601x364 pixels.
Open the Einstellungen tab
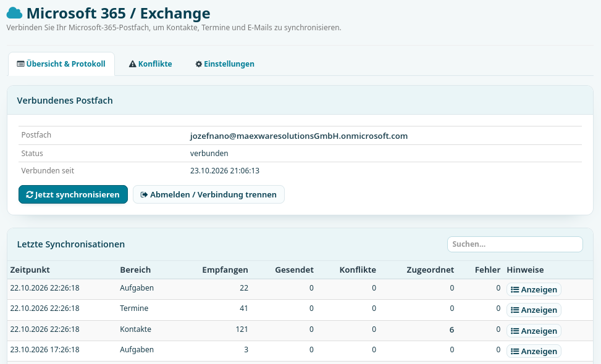(x=225, y=64)
